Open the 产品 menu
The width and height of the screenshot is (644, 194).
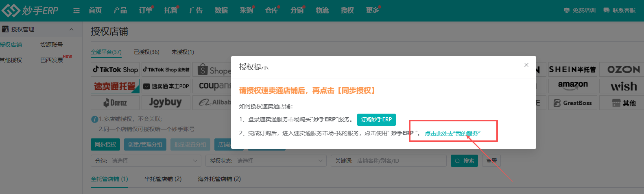[120, 11]
